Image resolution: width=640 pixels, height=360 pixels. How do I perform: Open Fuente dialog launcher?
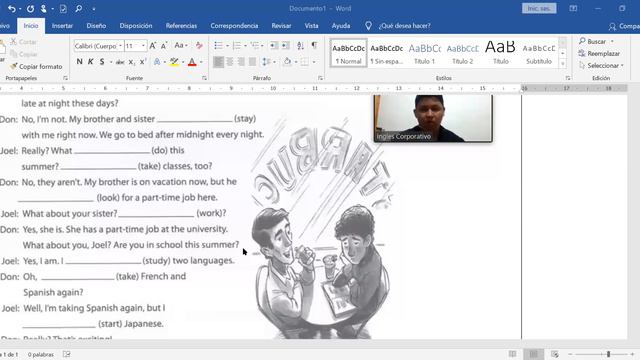coord(204,78)
